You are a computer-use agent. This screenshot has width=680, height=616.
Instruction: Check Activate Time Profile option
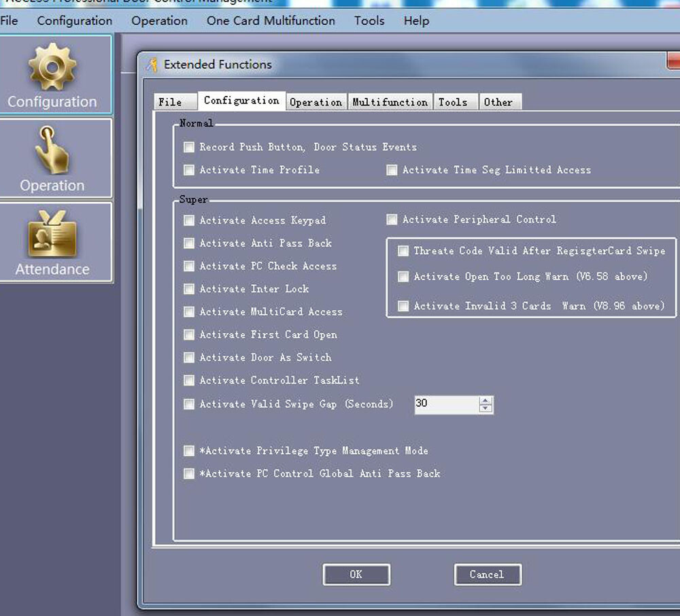pyautogui.click(x=189, y=170)
